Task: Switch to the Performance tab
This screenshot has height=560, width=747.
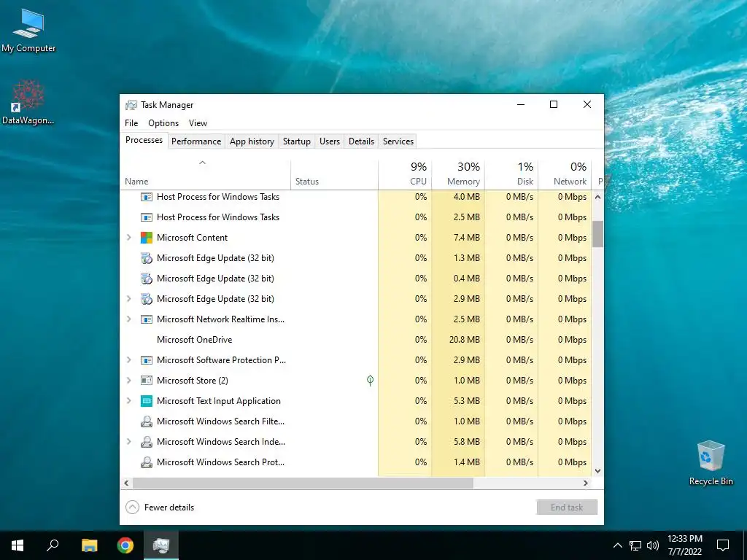Action: point(196,141)
